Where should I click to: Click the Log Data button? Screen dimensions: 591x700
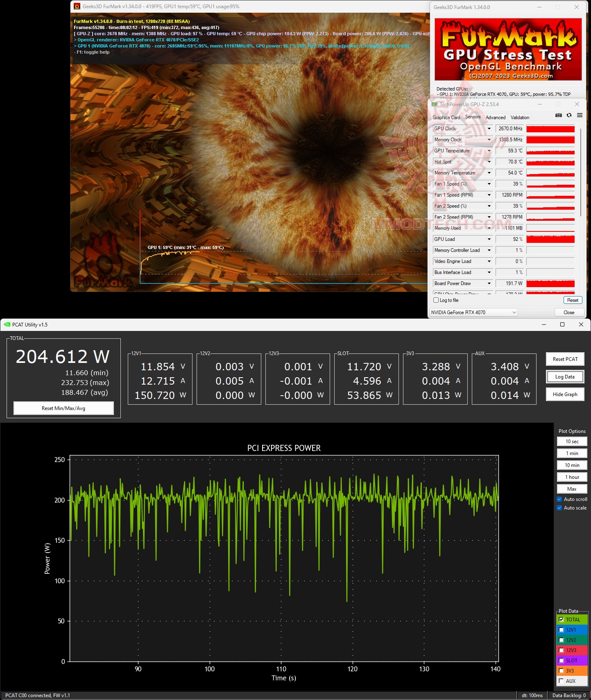click(565, 377)
